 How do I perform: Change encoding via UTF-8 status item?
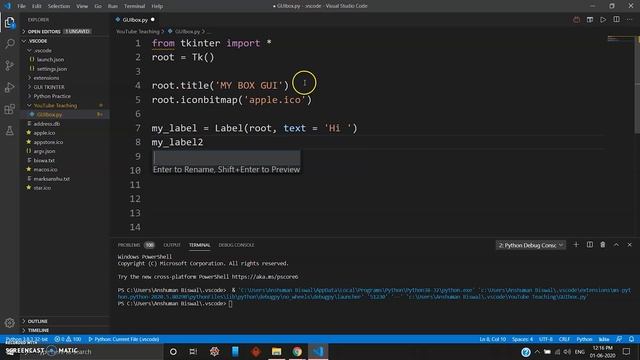[546, 339]
